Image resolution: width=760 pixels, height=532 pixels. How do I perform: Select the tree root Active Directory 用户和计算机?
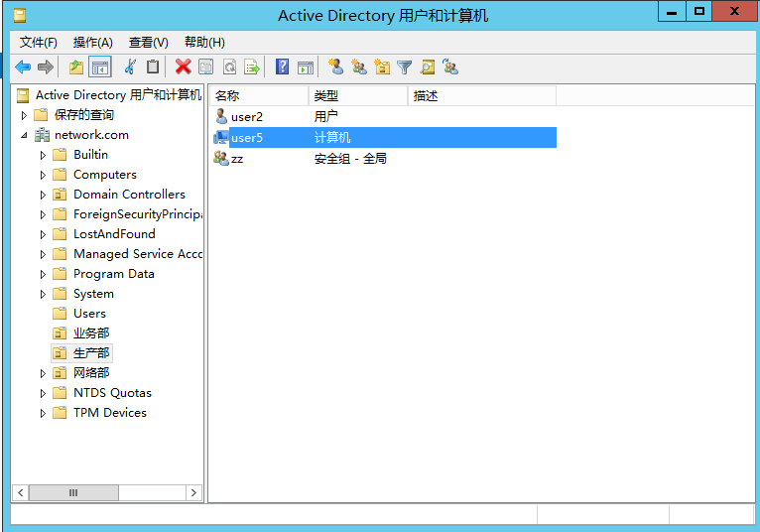tap(118, 95)
